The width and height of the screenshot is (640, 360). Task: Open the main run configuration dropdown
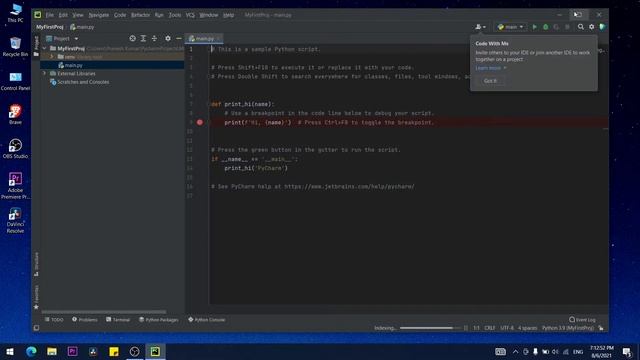pos(510,27)
